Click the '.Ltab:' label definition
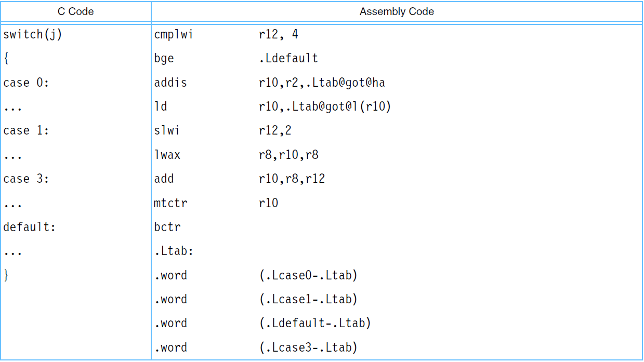 click(x=174, y=251)
